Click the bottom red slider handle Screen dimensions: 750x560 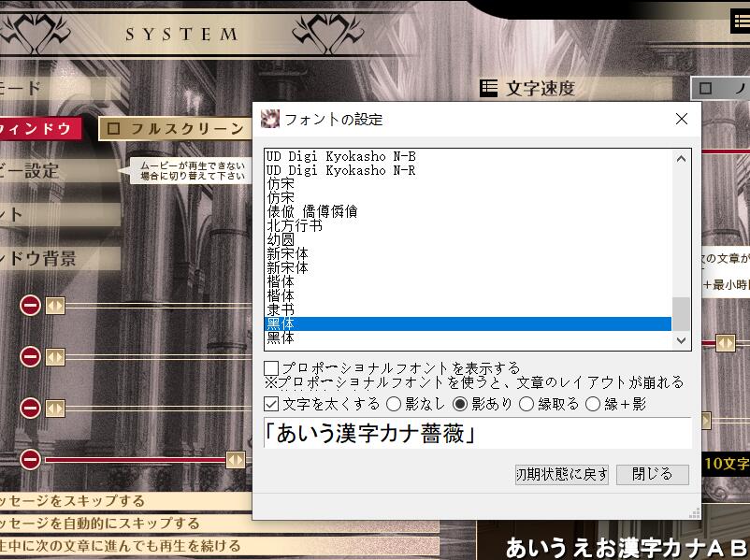[236, 458]
